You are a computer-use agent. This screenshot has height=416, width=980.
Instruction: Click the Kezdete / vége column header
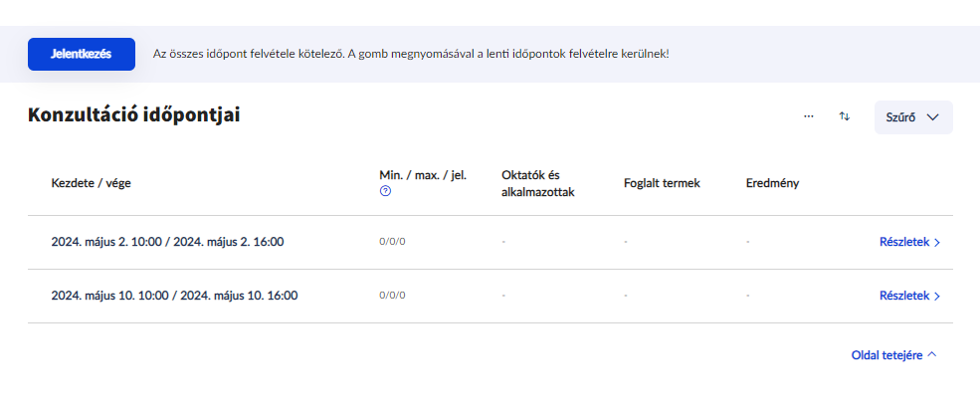click(91, 183)
